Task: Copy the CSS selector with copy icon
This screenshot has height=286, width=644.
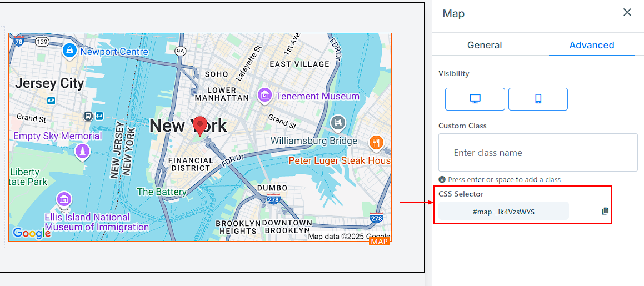Action: click(x=605, y=211)
